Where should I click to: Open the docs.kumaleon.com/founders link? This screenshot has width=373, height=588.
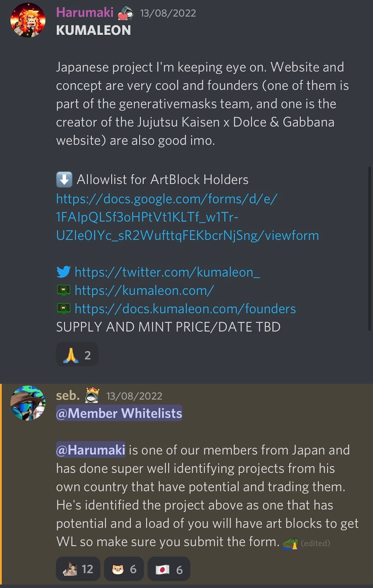click(185, 309)
